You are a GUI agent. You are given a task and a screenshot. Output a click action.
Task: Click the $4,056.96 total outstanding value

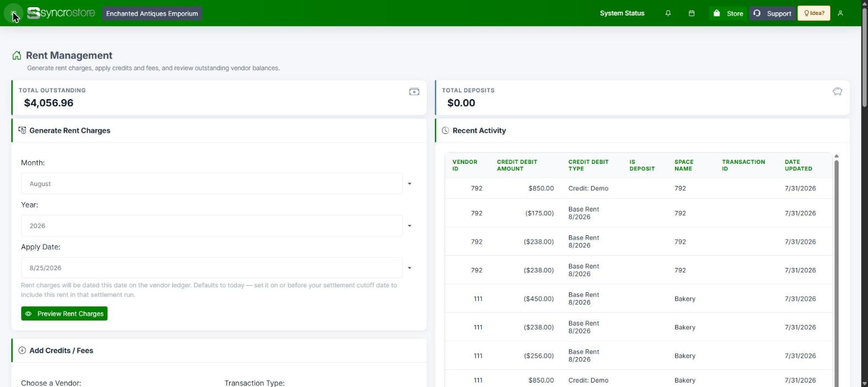coord(49,103)
